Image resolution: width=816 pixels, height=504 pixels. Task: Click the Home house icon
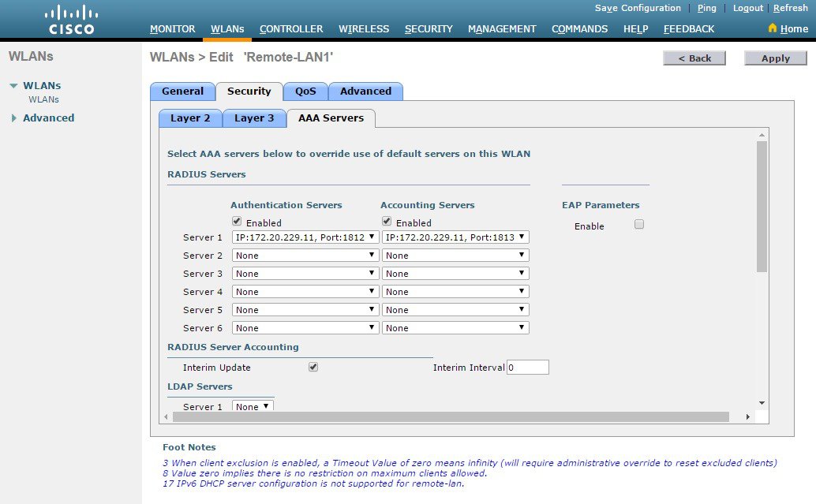click(x=773, y=28)
